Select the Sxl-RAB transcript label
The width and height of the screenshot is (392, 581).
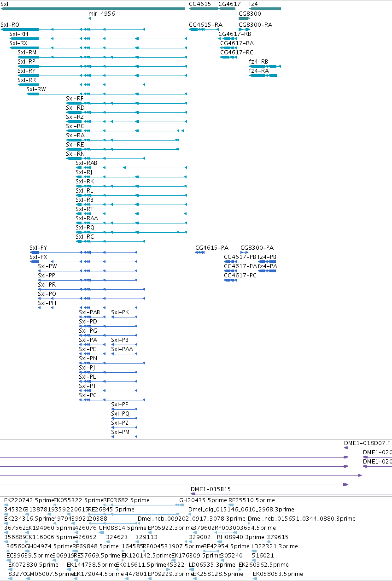coord(86,163)
